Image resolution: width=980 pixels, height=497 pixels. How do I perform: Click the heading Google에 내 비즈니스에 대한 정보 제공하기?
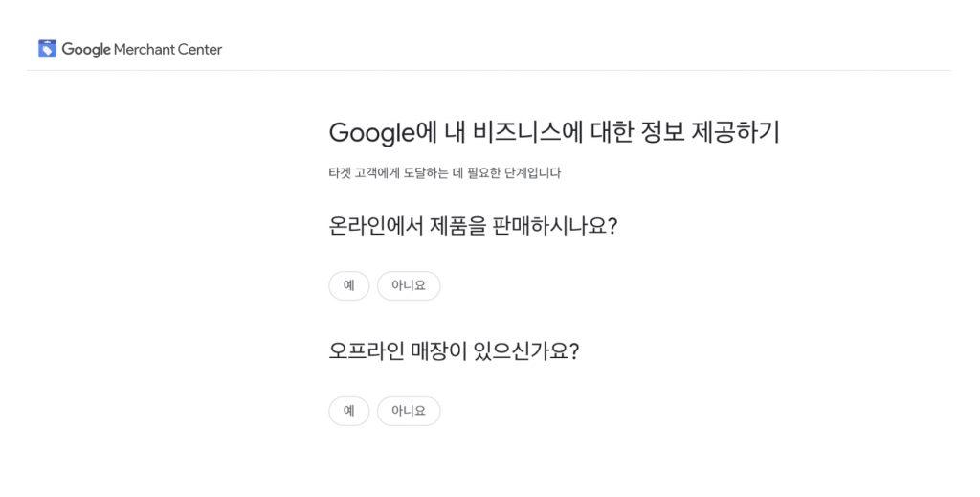[554, 132]
